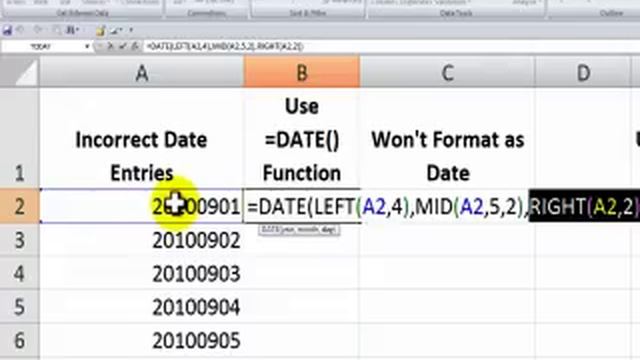Select row 1 header
The height and width of the screenshot is (360, 640).
20,138
